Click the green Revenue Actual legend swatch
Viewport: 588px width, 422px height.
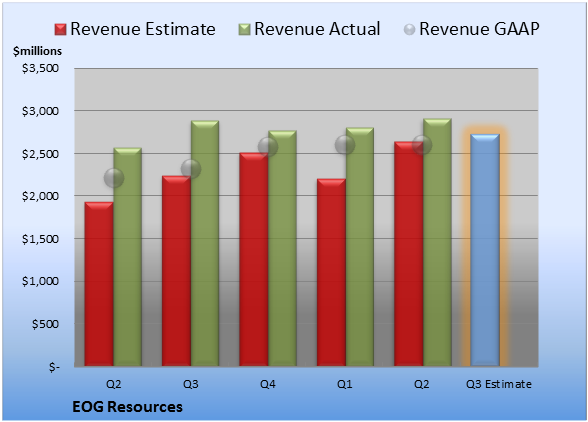(244, 30)
